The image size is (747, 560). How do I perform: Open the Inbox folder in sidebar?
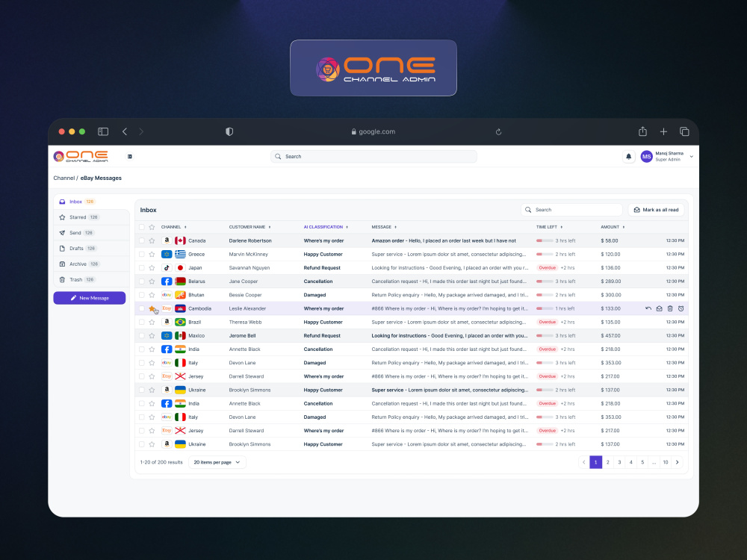(91, 202)
